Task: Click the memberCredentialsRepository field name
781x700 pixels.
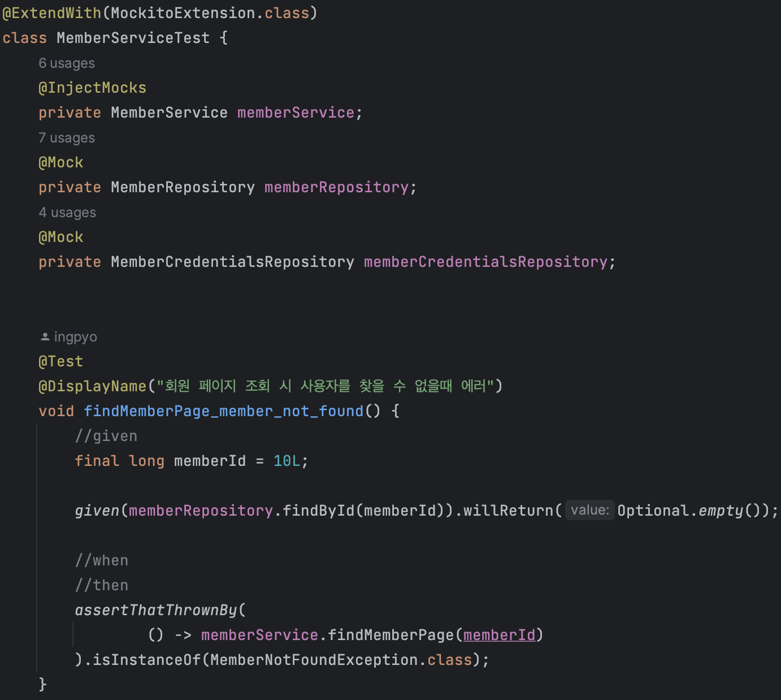Action: 485,262
